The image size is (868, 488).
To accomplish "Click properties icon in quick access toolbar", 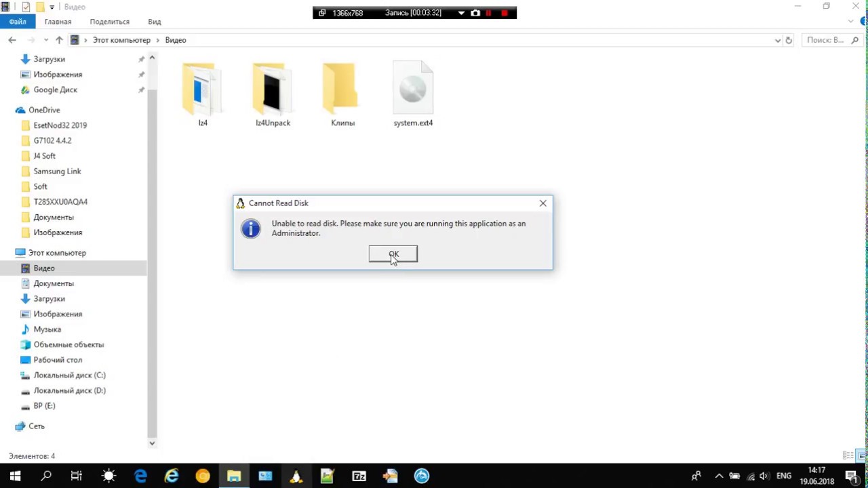I will pos(26,7).
